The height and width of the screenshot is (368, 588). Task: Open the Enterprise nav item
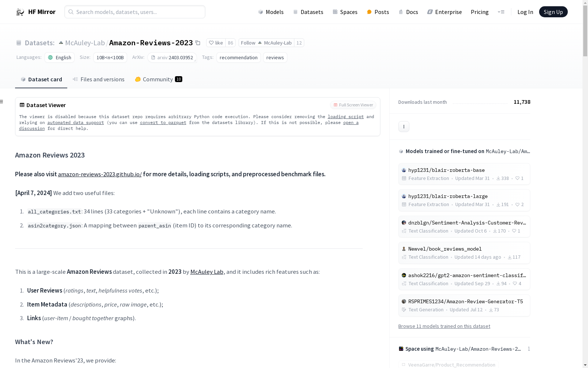(444, 12)
